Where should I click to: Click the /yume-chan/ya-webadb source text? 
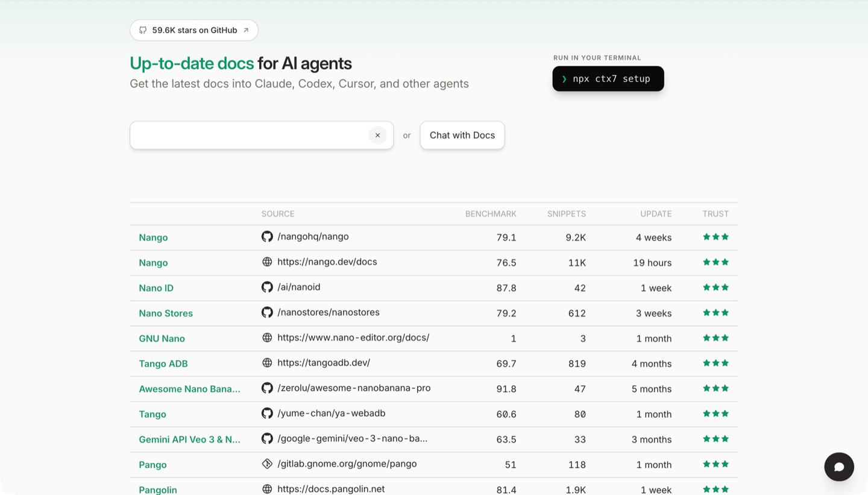point(332,414)
